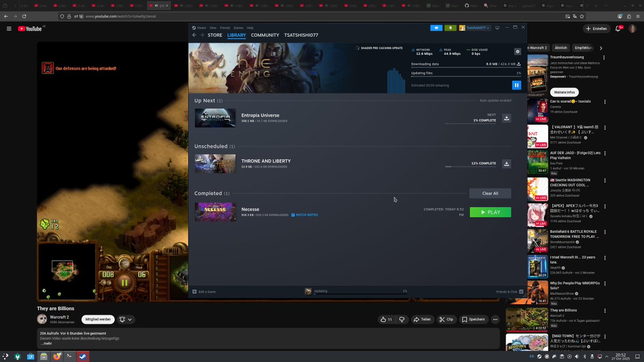Open Necesse PATCH NOTES link
The image size is (644, 362).
tap(304, 215)
